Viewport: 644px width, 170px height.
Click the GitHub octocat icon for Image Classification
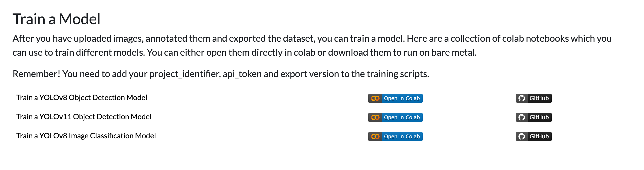coord(522,136)
